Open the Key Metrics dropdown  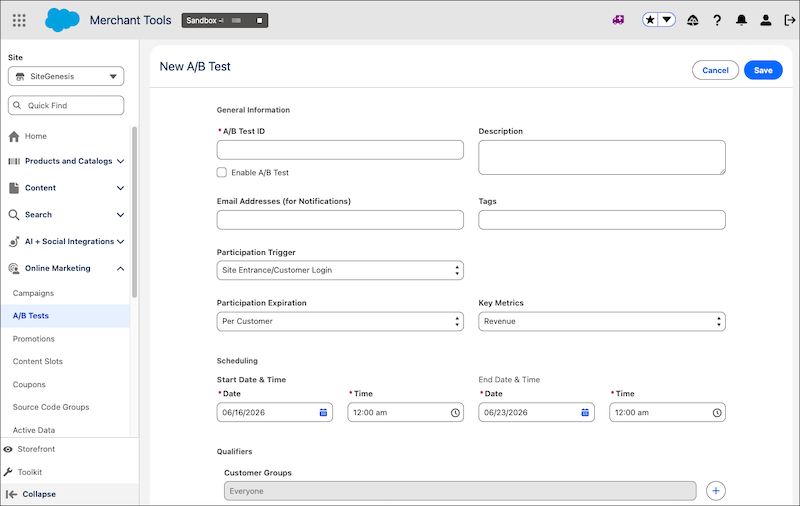pos(602,321)
